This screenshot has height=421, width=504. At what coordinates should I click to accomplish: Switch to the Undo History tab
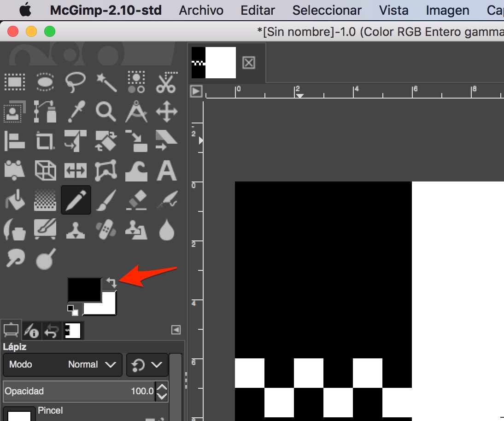point(52,330)
